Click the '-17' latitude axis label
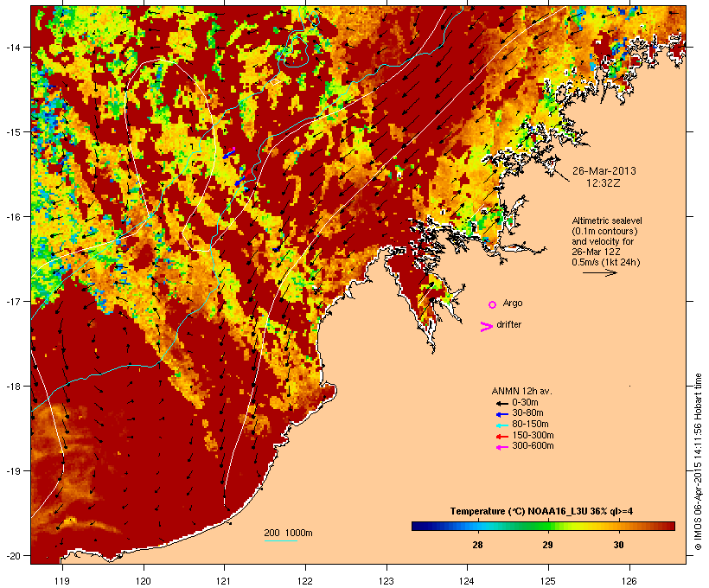709x588 pixels. tap(14, 301)
